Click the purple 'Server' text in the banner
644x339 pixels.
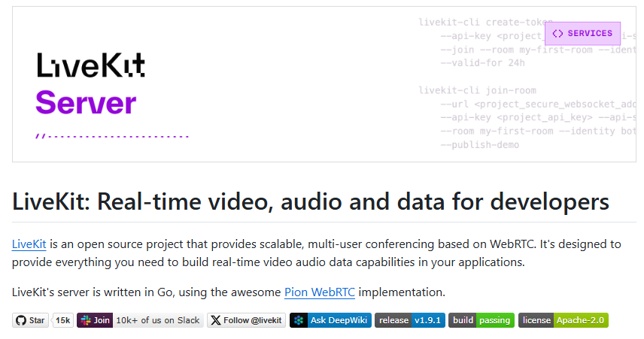coord(86,103)
